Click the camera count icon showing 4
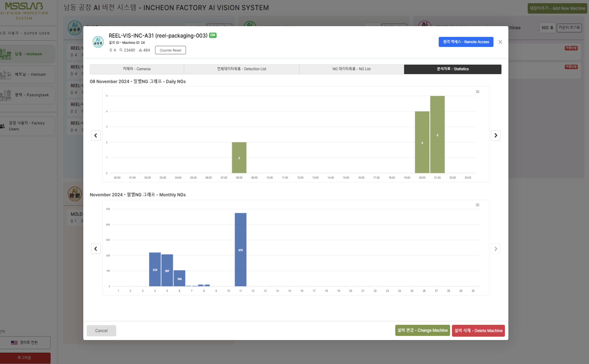Image resolution: width=589 pixels, height=364 pixels. coord(111,50)
